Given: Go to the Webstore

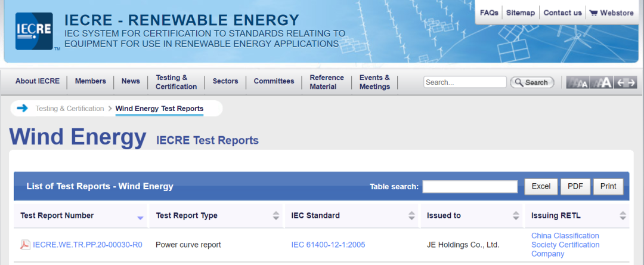Looking at the screenshot, I should click(x=617, y=13).
